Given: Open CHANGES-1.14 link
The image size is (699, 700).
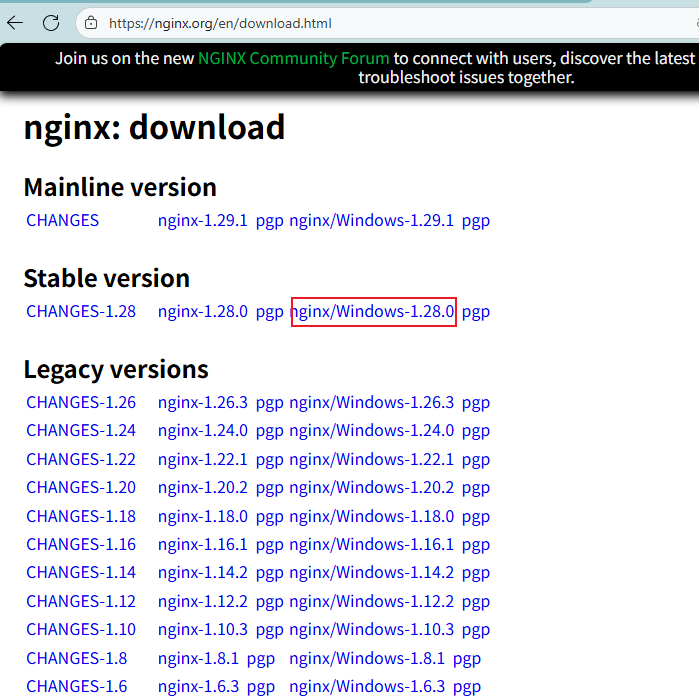Looking at the screenshot, I should pos(81,572).
